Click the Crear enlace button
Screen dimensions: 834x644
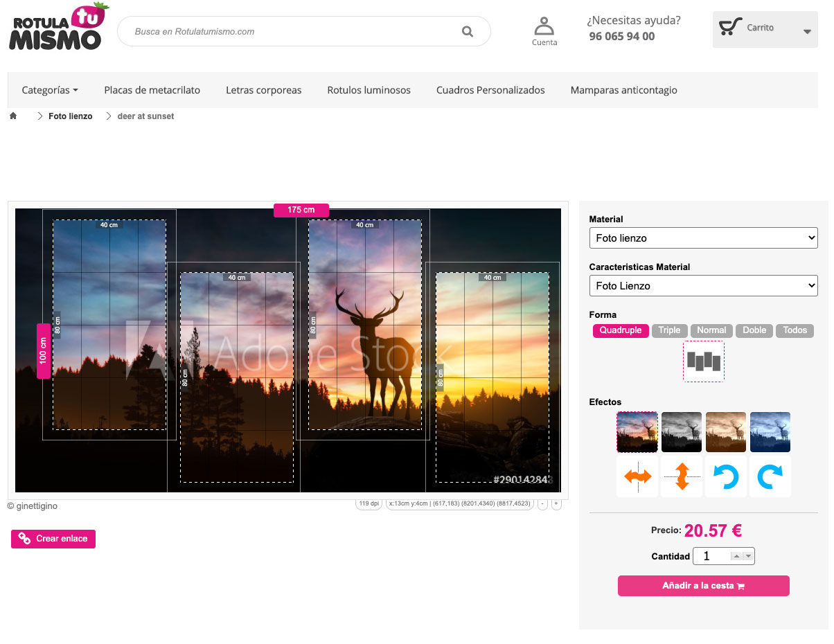pos(53,539)
